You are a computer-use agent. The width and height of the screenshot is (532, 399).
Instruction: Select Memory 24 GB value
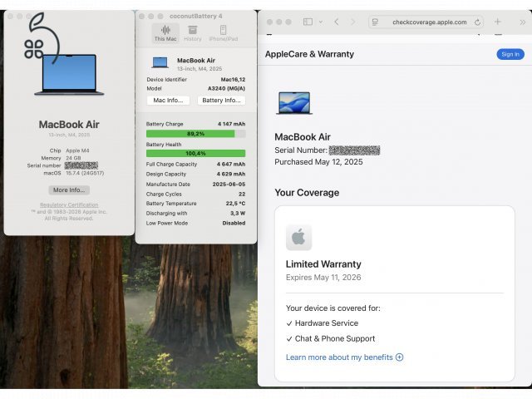point(73,158)
